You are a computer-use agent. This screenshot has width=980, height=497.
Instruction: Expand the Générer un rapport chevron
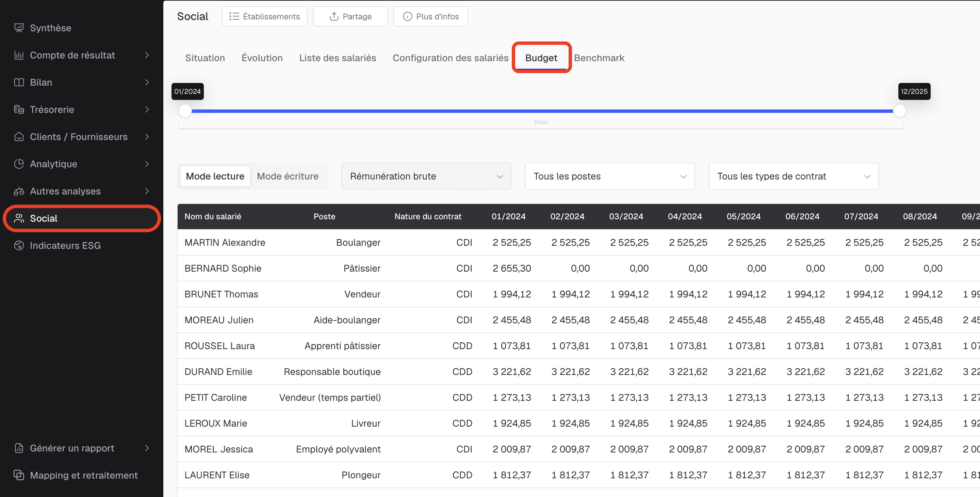click(x=147, y=448)
